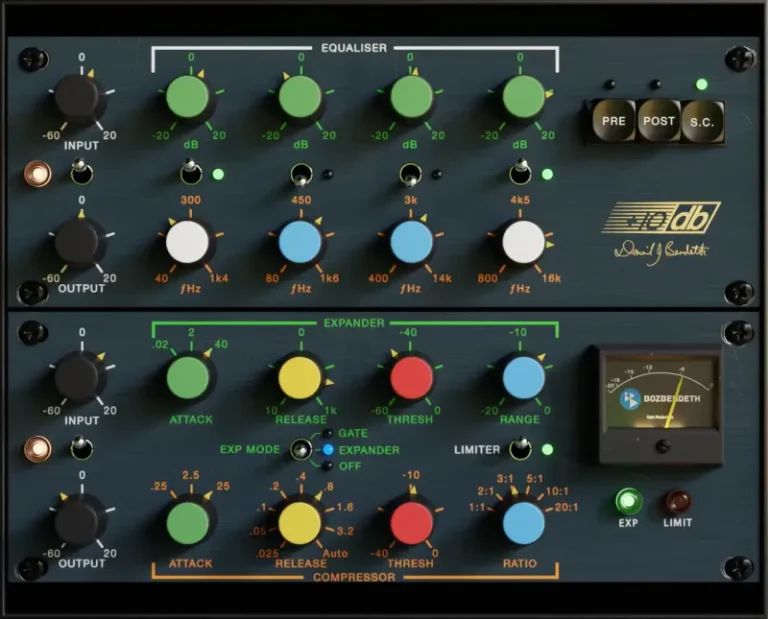Click expander blue RANGE knob

click(524, 378)
